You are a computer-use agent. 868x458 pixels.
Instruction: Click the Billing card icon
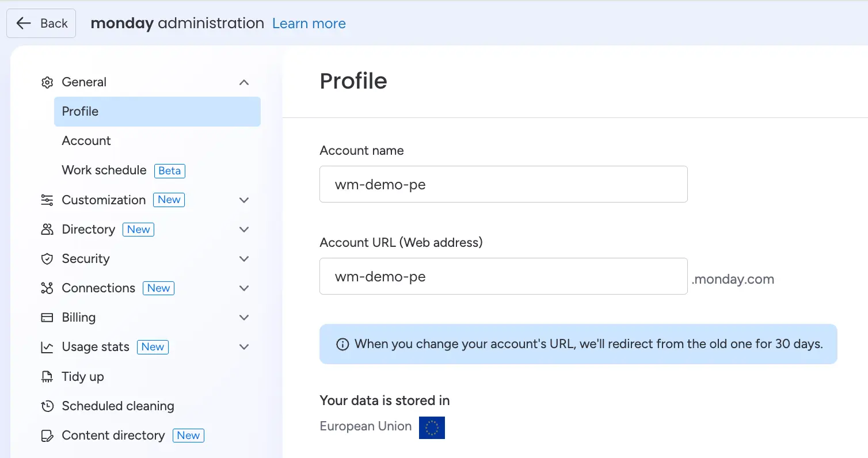tap(47, 318)
